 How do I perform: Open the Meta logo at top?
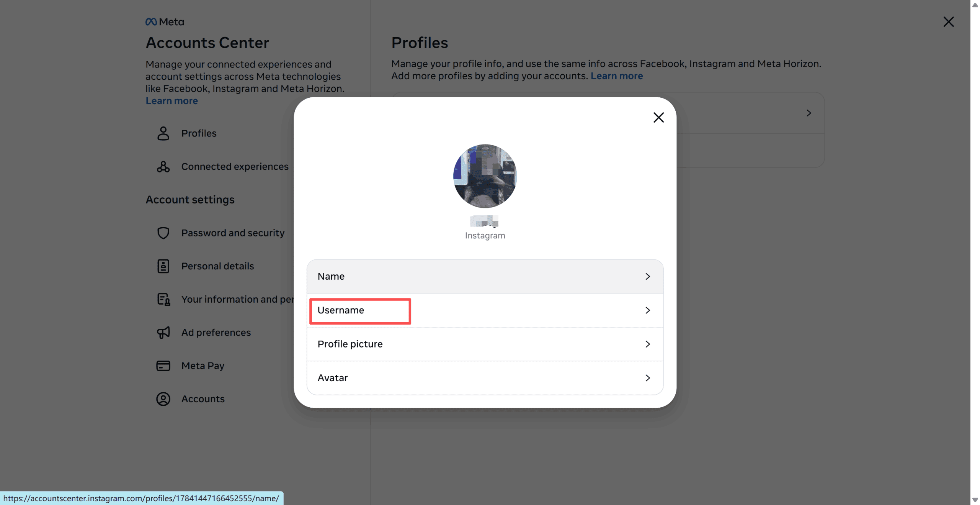[165, 22]
